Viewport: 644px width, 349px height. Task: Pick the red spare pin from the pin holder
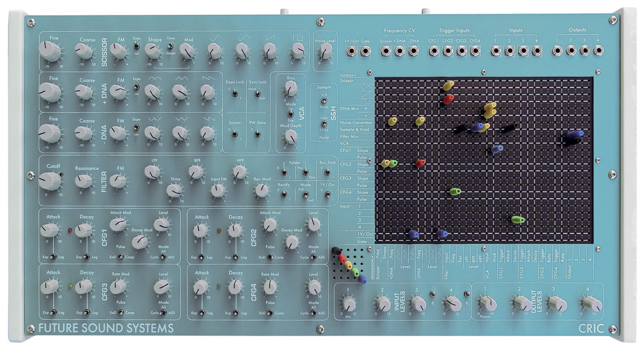coord(342,258)
